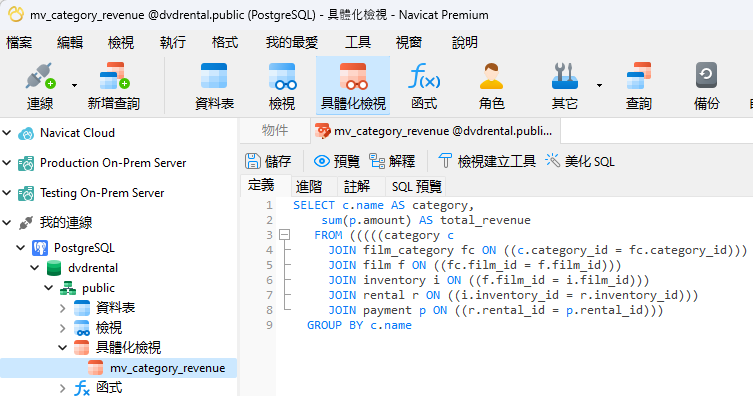The height and width of the screenshot is (396, 753).
Task: Open the Run (執行) menu
Action: 173,43
